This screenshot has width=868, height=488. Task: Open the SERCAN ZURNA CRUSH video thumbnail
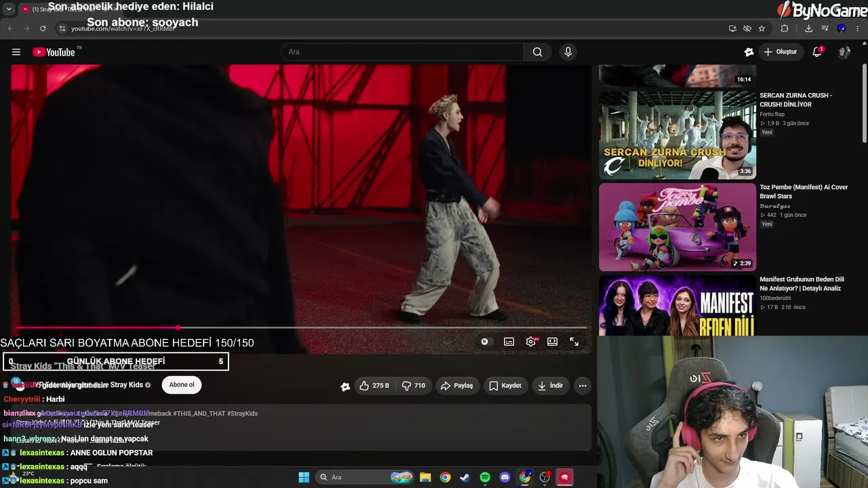click(677, 135)
